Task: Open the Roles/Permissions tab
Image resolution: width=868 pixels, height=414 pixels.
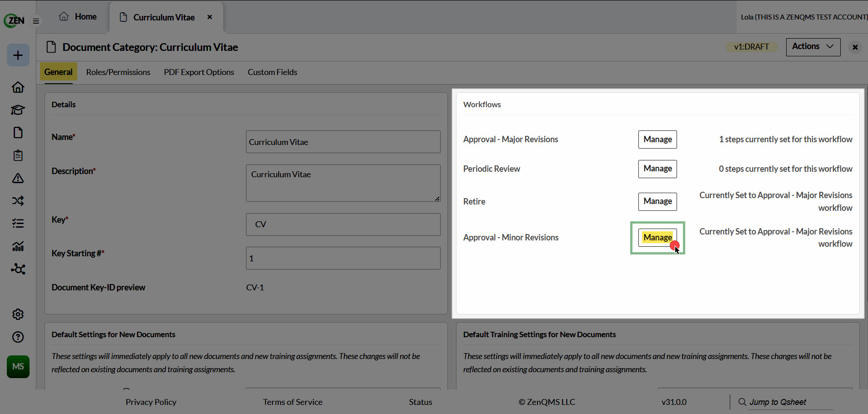Action: [x=118, y=72]
